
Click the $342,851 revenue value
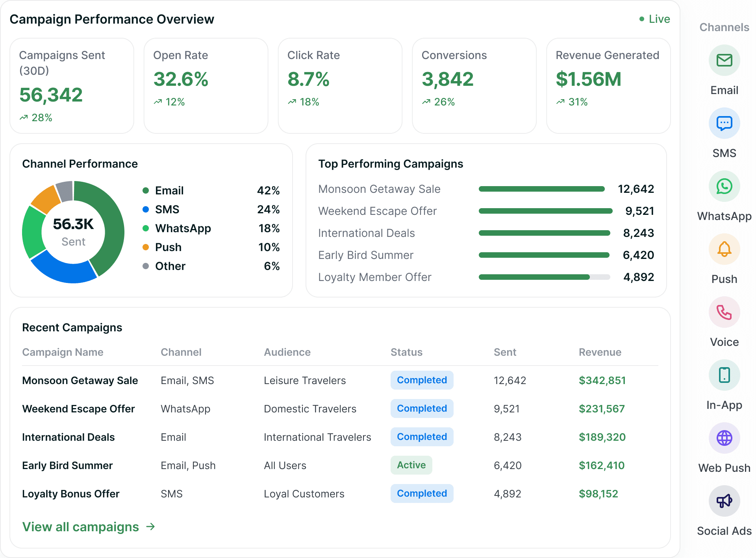602,381
